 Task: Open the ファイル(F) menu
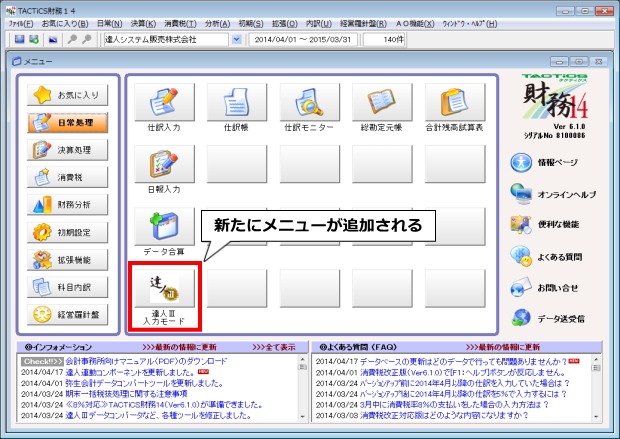click(x=21, y=24)
